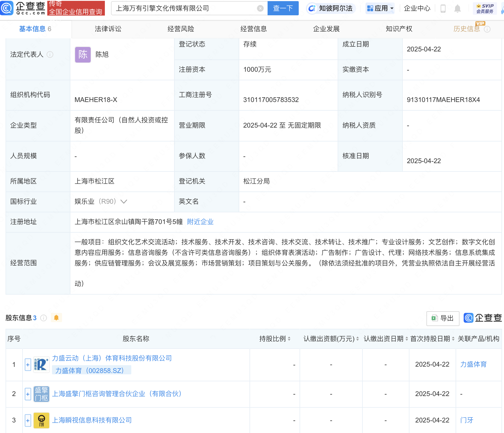504x433 pixels.
Task: Switch to 经营信息 tab
Action: [x=254, y=29]
